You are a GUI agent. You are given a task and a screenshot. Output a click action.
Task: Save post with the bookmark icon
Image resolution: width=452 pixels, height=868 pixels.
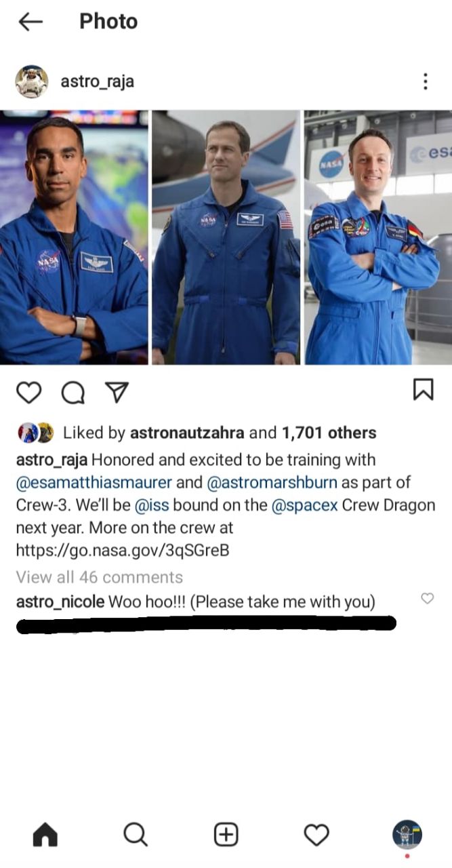[423, 390]
